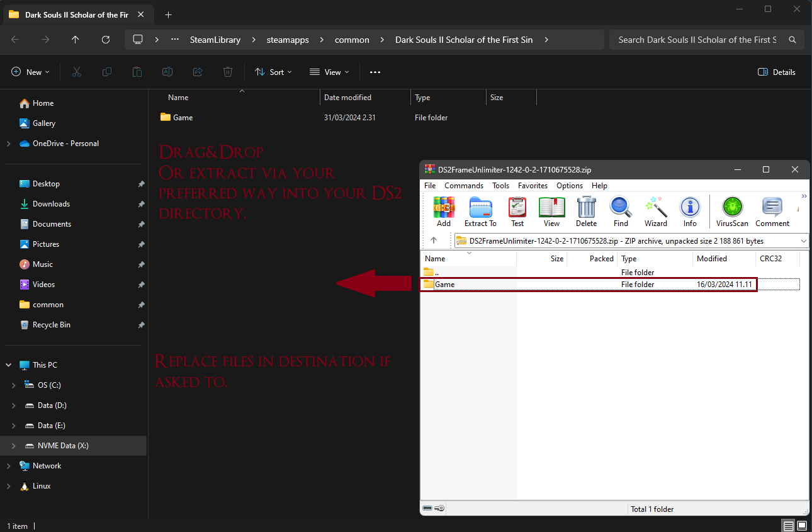Expand the Linux tree node
Image resolution: width=812 pixels, height=532 pixels.
[x=8, y=486]
